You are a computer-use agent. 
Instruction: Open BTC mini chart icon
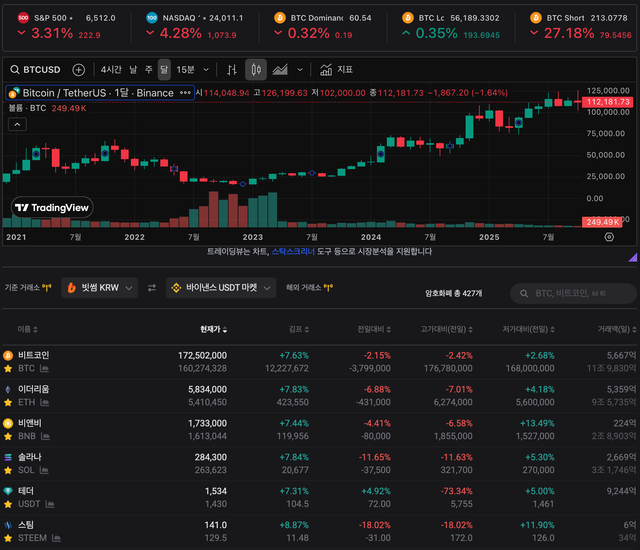(44, 368)
